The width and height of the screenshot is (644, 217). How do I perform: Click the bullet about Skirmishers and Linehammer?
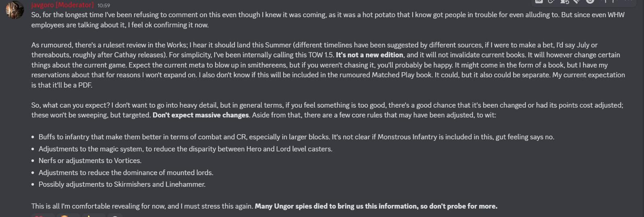click(122, 184)
